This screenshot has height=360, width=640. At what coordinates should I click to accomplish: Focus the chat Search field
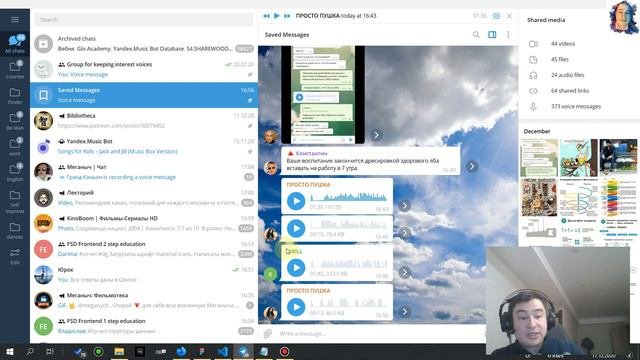point(144,20)
